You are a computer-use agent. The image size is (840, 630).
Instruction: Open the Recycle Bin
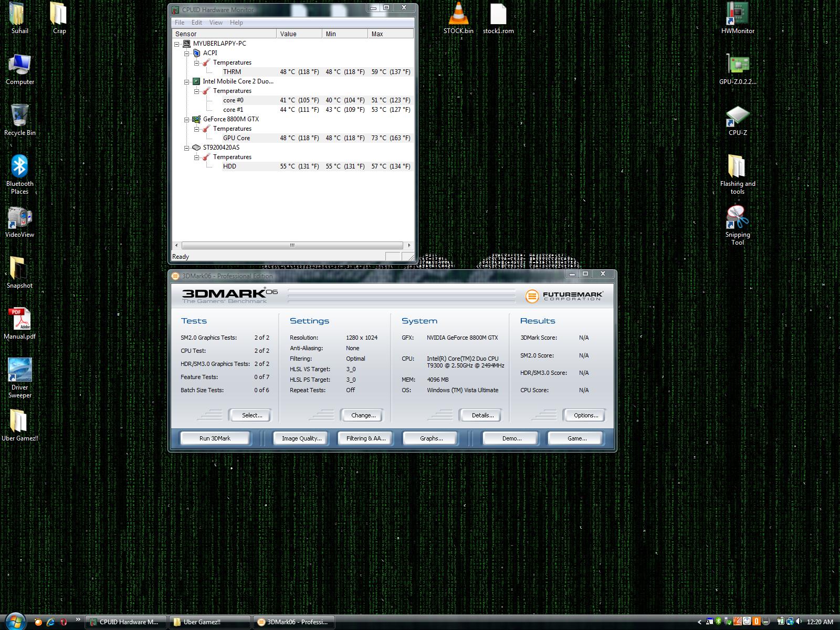(20, 120)
